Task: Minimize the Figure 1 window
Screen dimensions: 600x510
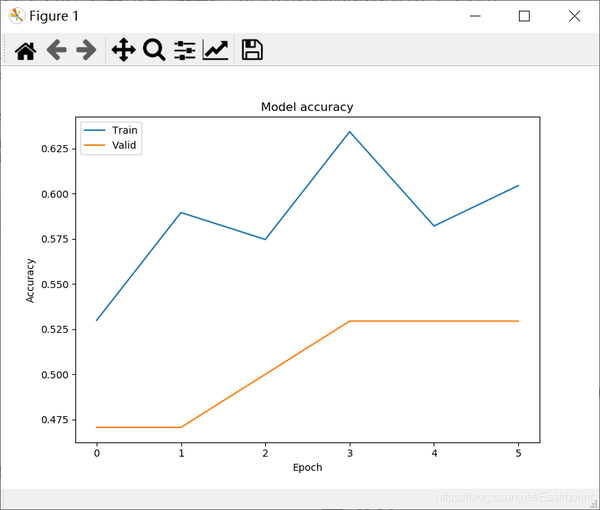Action: tap(475, 16)
